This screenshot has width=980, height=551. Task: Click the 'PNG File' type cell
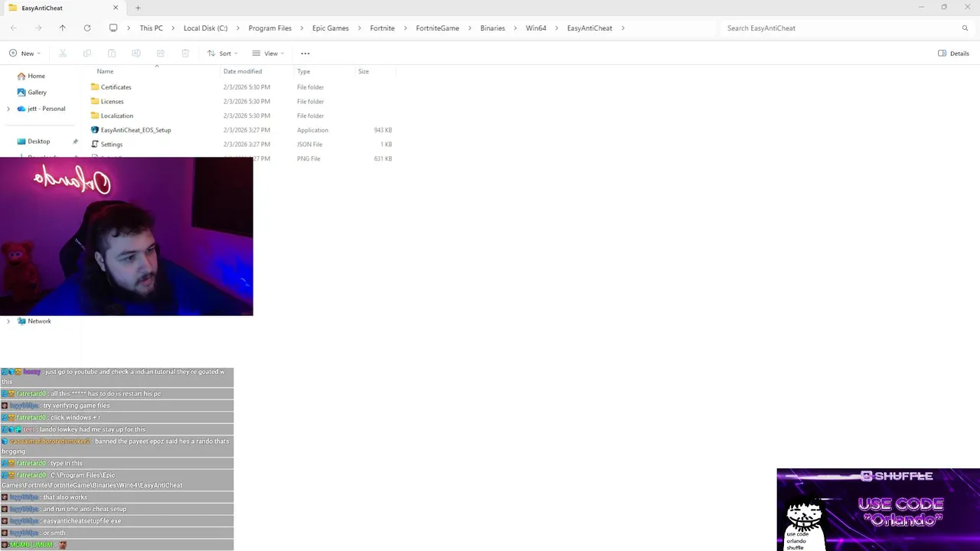coord(309,158)
